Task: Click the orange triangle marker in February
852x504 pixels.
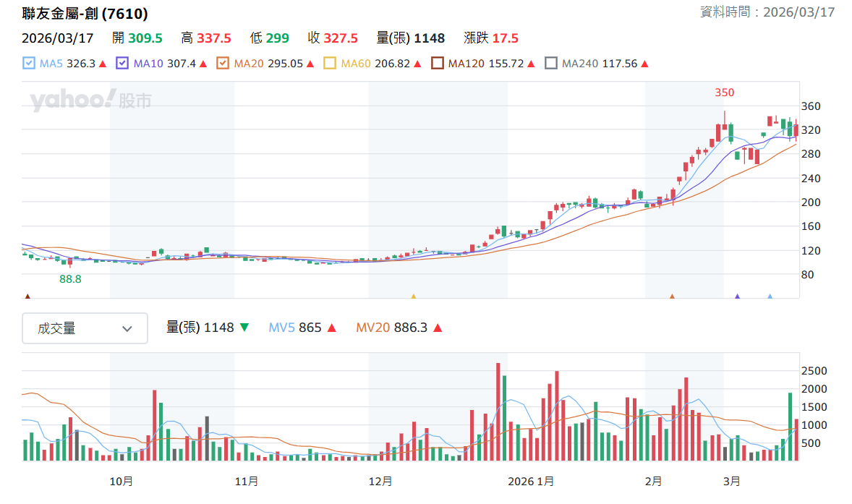Action: (672, 296)
